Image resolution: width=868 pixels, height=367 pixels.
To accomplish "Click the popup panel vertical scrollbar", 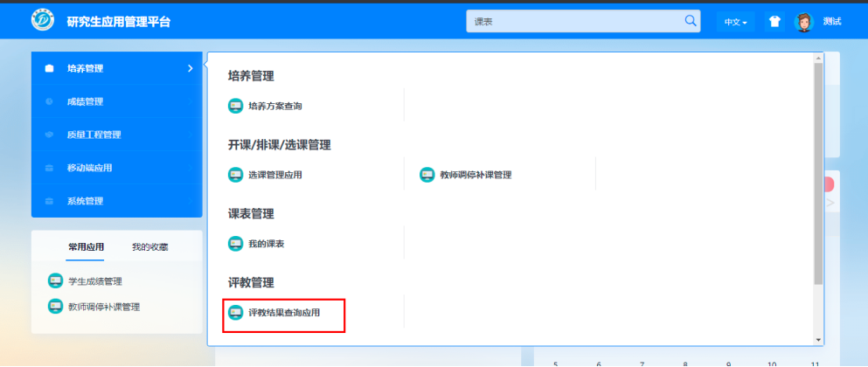I will (x=818, y=175).
